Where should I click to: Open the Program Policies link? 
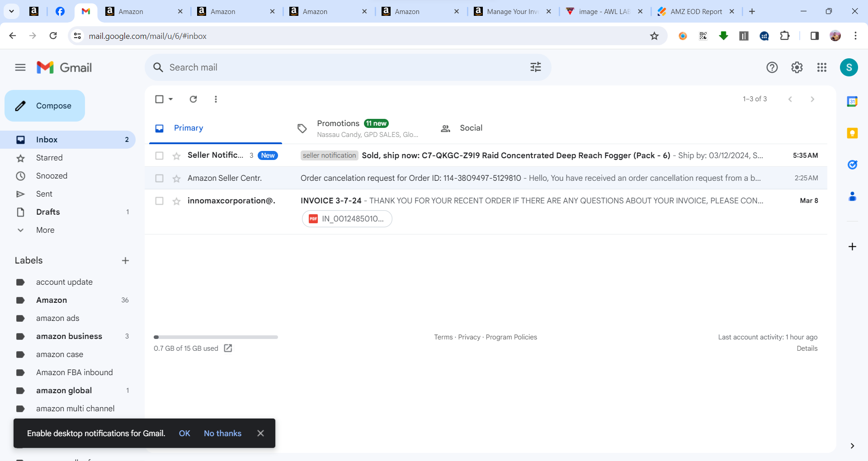(511, 337)
